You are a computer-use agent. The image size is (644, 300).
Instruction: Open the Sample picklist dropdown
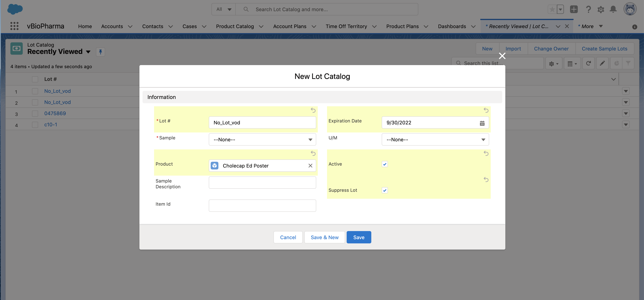tap(262, 139)
